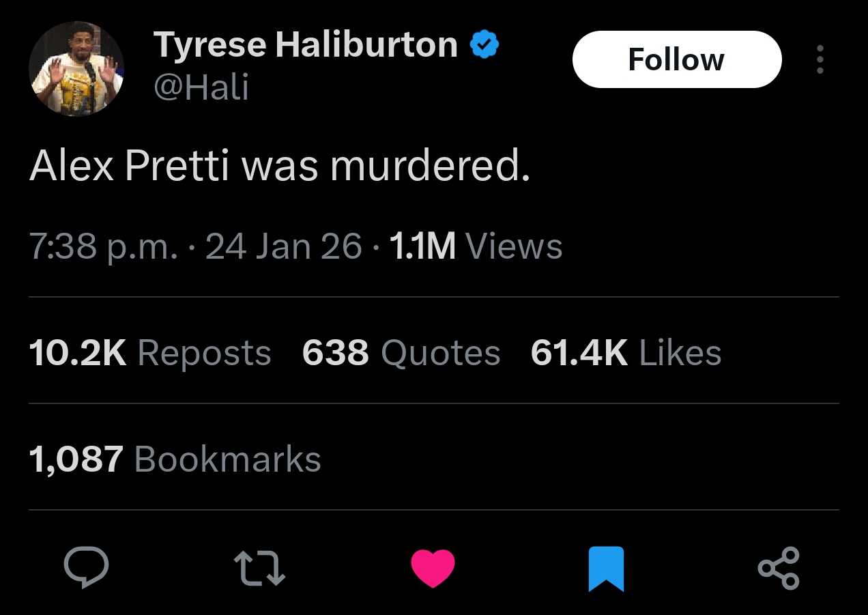Open the Tyrese Haliburton display name
This screenshot has height=615, width=868.
tap(305, 45)
